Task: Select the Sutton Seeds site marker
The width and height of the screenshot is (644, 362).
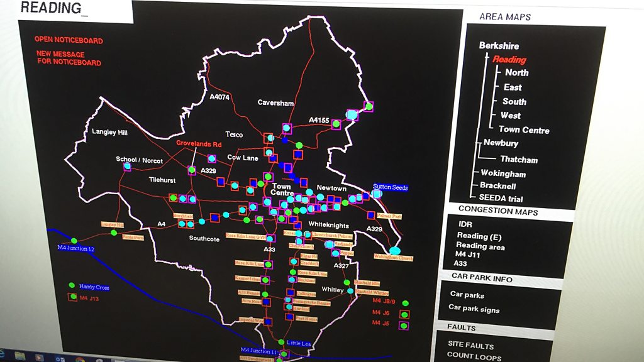Action: click(376, 194)
